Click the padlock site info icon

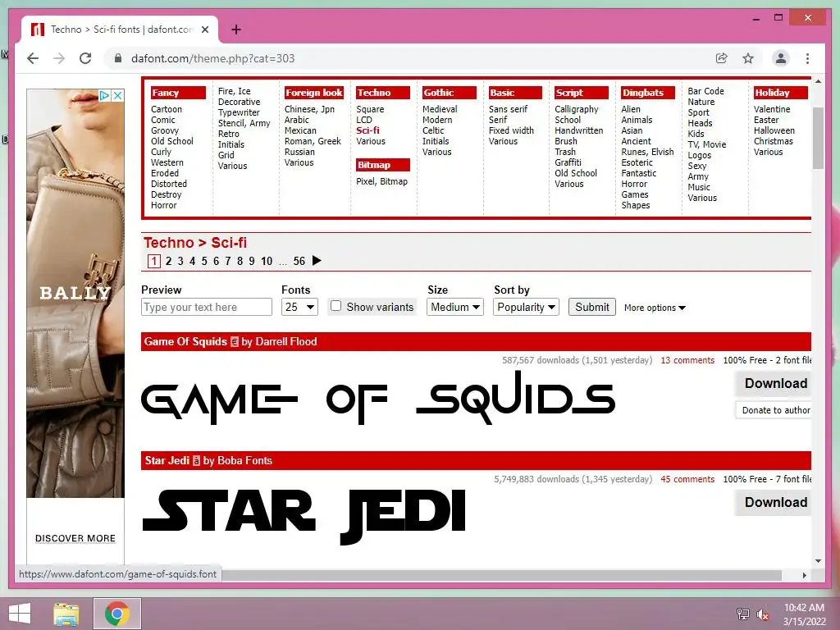(x=118, y=58)
